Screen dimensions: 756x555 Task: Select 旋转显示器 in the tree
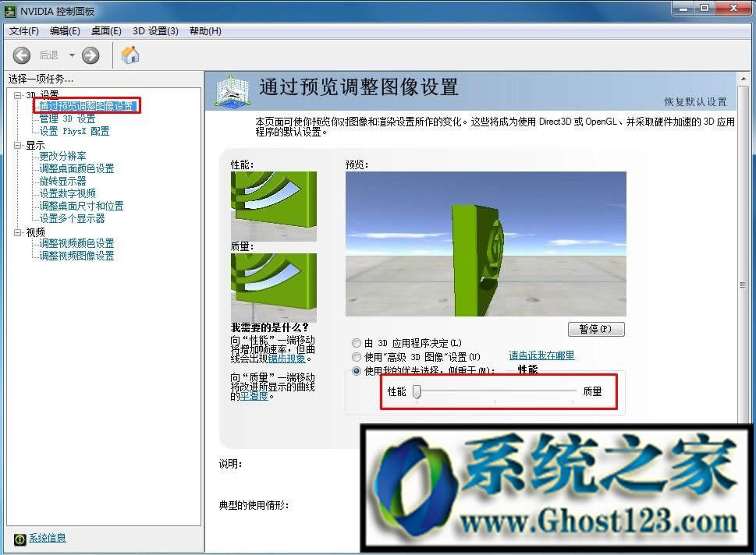[x=62, y=181]
